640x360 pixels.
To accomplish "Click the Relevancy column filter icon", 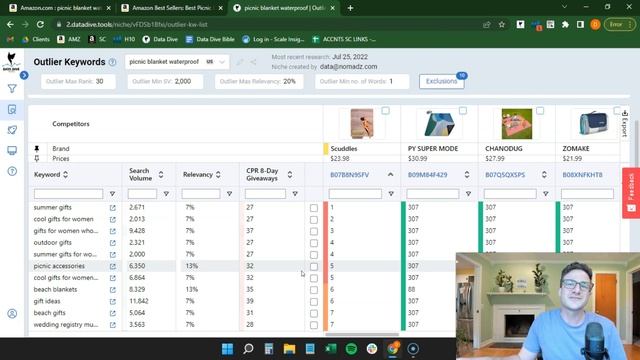I will [229, 194].
